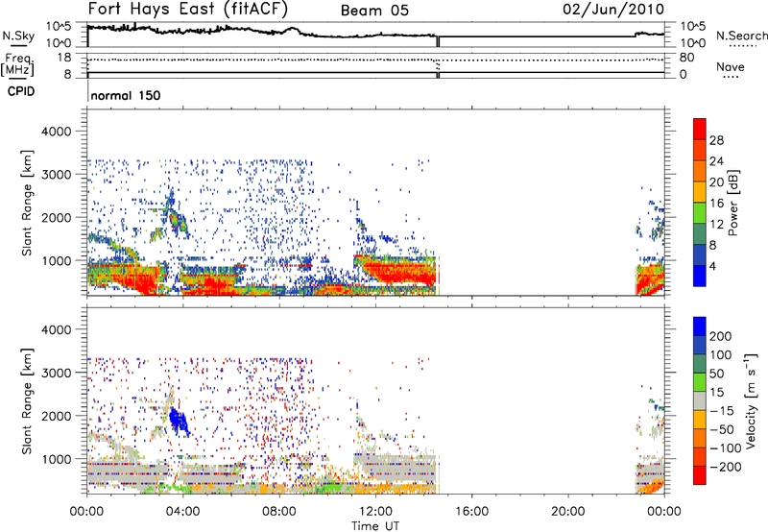
Task: Click the blue bottom segment of power colorbar
Action: (700, 276)
